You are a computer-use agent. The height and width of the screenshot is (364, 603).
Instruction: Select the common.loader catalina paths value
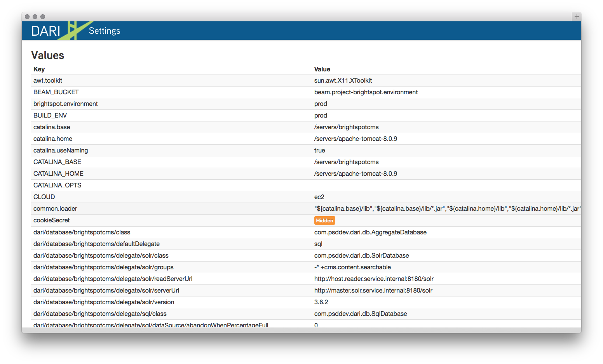tap(448, 208)
